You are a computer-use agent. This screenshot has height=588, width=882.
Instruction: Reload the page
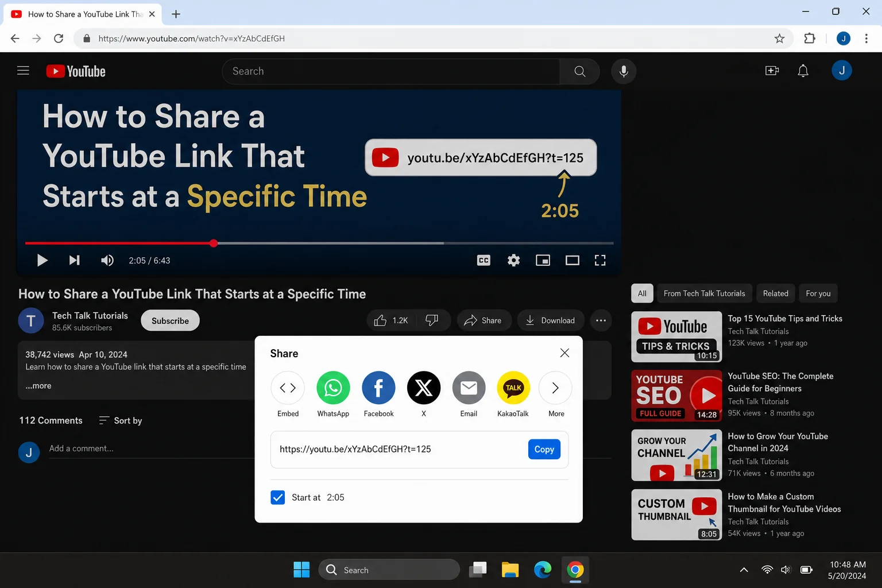click(x=59, y=38)
